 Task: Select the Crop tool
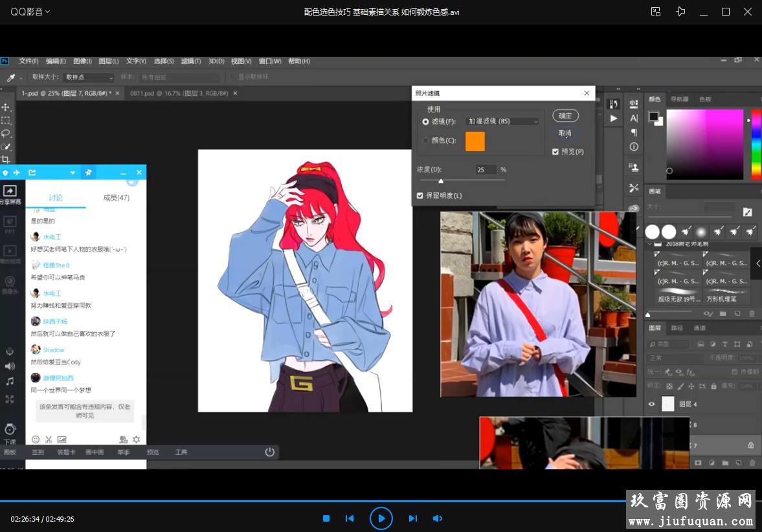[6, 159]
